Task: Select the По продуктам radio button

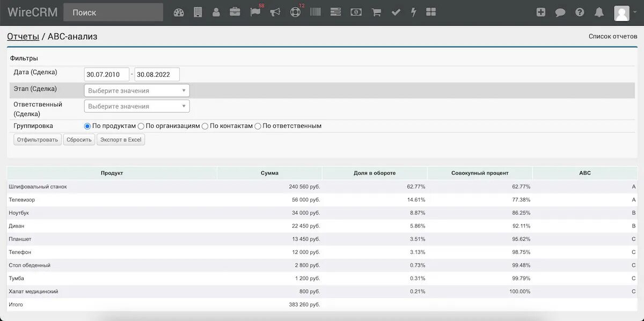Action: point(87,126)
